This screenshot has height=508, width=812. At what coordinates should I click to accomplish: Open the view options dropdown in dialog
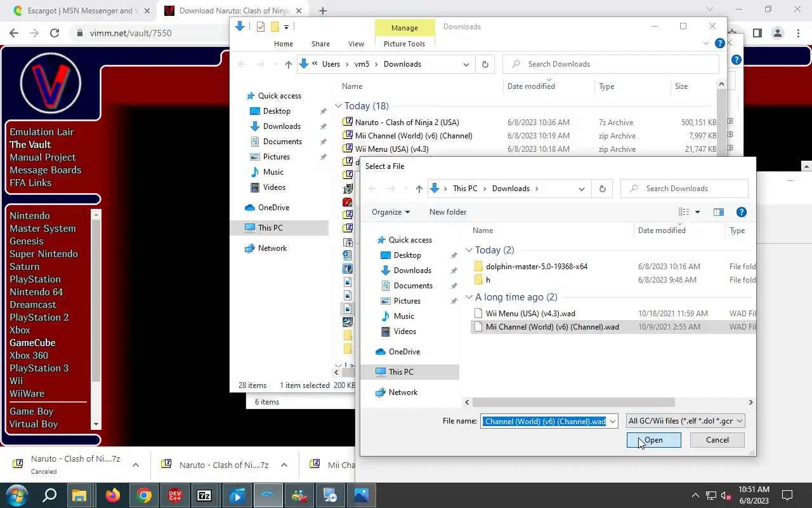point(697,212)
